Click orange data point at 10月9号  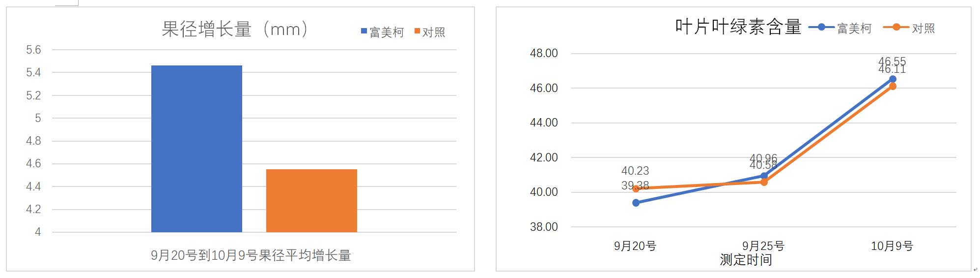893,87
